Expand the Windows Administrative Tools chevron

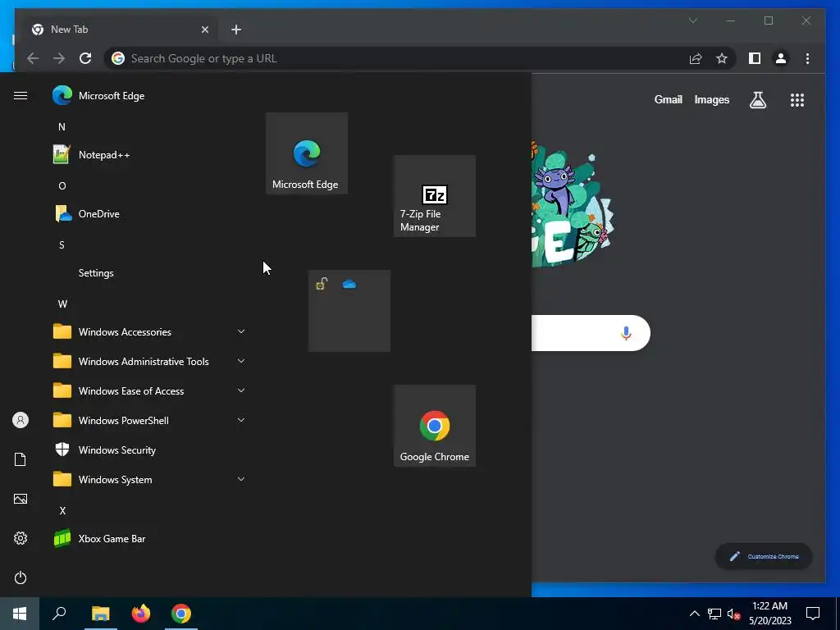point(241,361)
